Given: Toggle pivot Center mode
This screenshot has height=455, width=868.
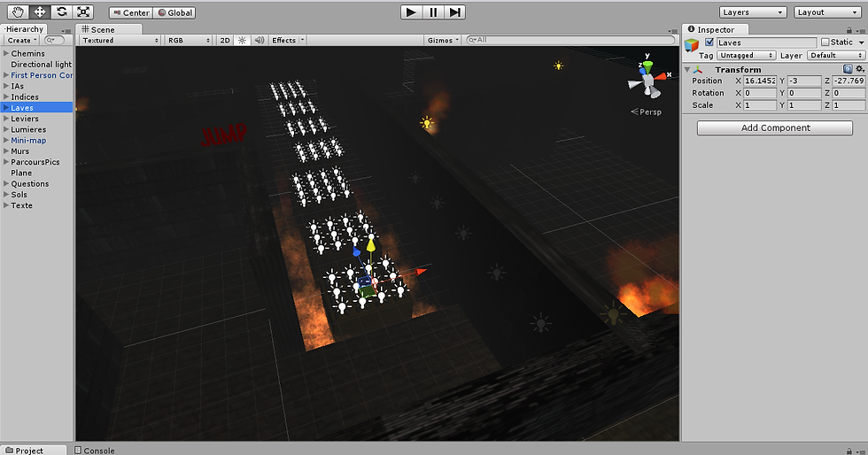Looking at the screenshot, I should [131, 12].
